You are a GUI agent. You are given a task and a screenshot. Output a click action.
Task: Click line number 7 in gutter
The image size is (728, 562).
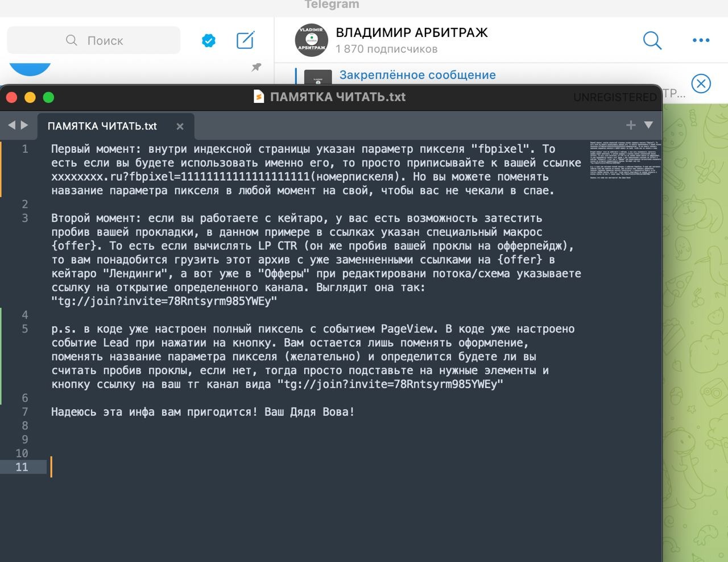(x=24, y=412)
